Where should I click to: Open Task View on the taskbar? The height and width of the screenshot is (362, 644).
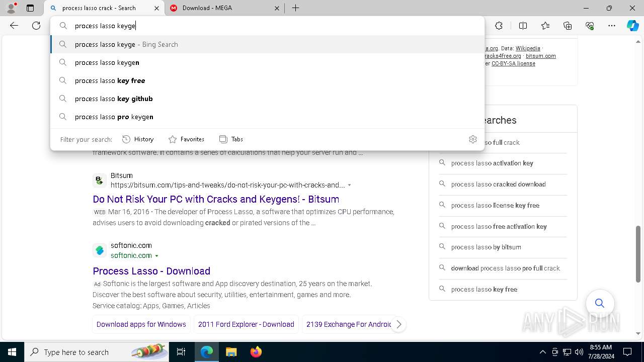[x=182, y=352]
